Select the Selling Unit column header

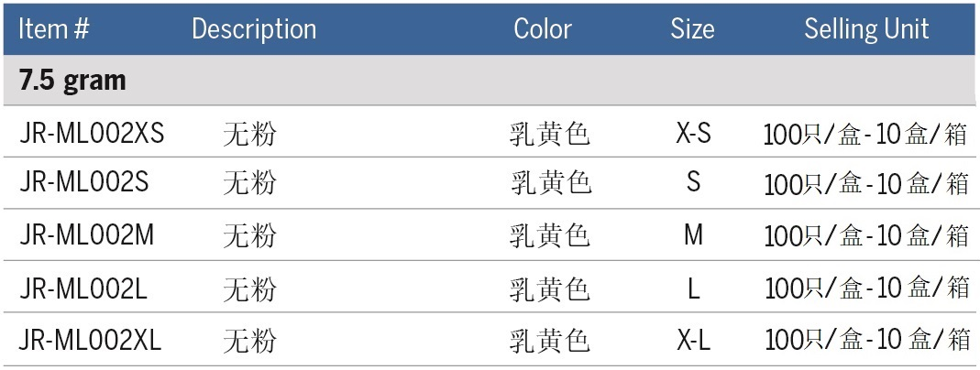866,29
